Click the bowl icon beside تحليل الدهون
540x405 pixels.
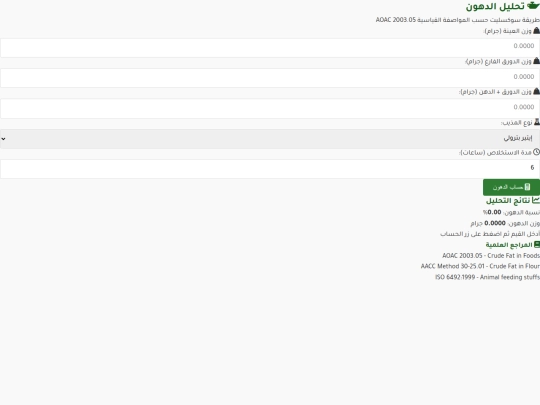tap(533, 6)
